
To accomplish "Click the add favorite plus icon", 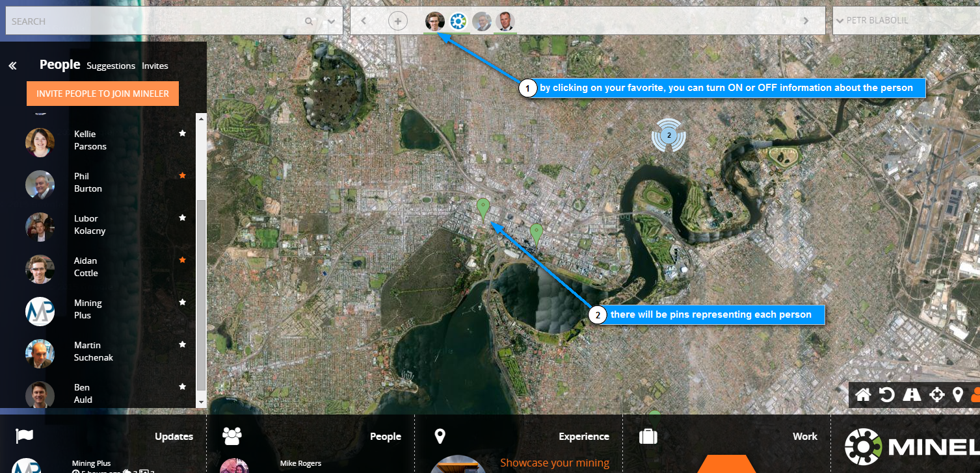I will click(x=398, y=21).
